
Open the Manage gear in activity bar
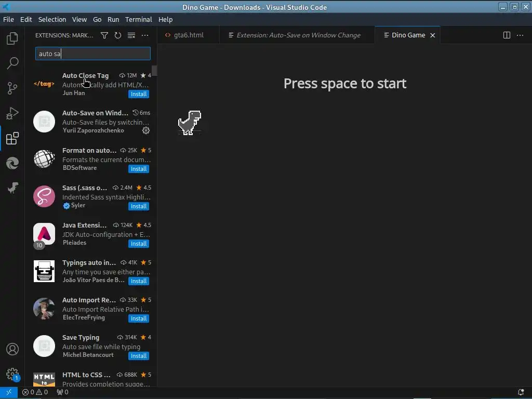[x=12, y=374]
